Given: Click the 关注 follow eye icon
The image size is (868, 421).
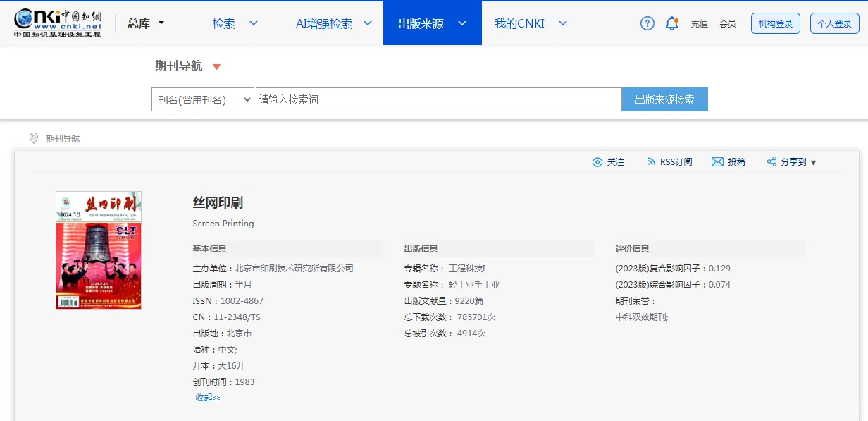Looking at the screenshot, I should (597, 161).
